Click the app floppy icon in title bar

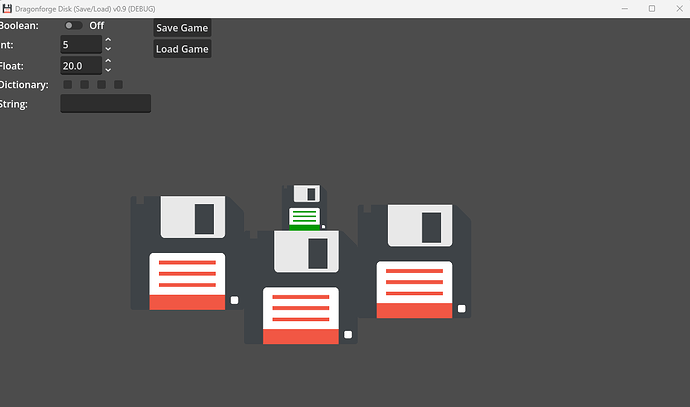(x=7, y=8)
